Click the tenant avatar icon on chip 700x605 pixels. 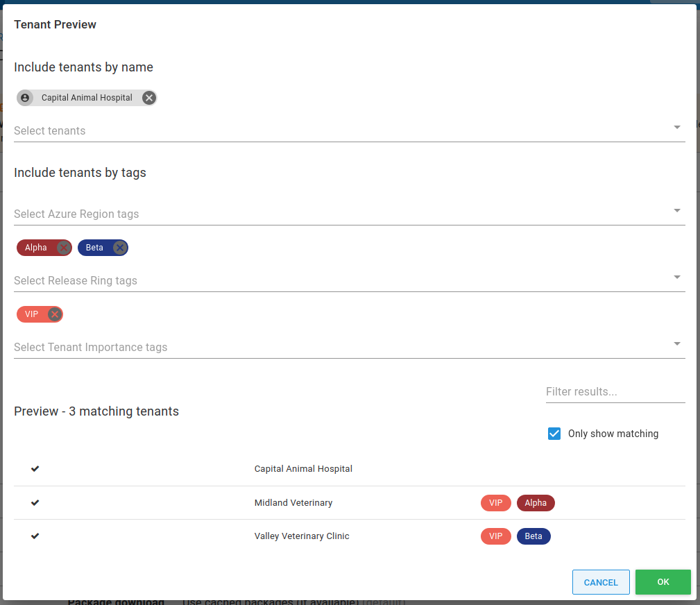tap(25, 98)
